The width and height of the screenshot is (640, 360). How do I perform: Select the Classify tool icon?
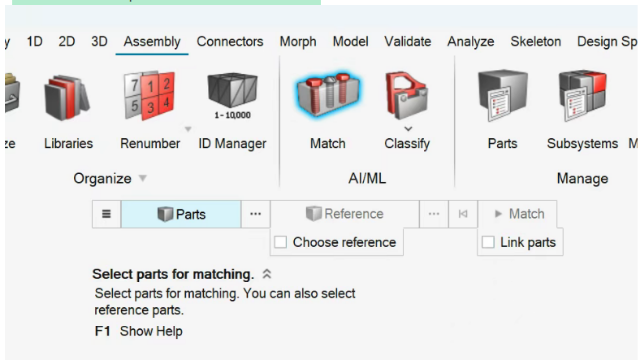pyautogui.click(x=407, y=96)
